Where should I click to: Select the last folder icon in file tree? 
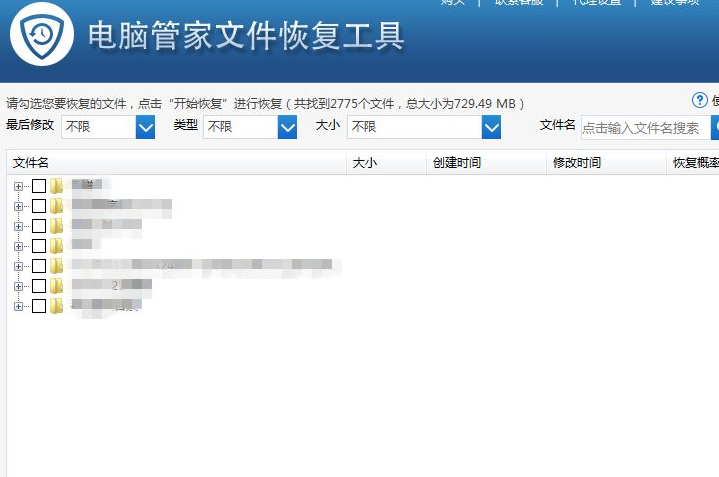(x=57, y=306)
